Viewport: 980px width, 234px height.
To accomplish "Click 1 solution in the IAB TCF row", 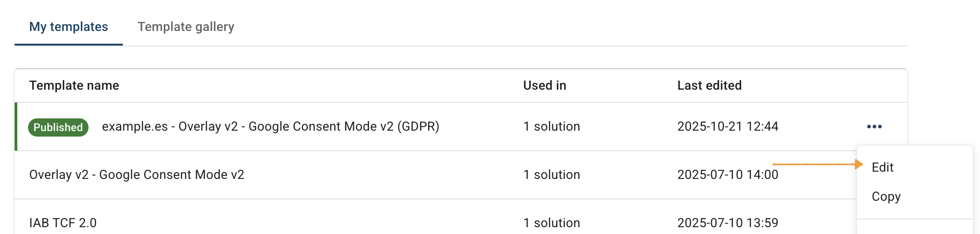I will coord(551,223).
